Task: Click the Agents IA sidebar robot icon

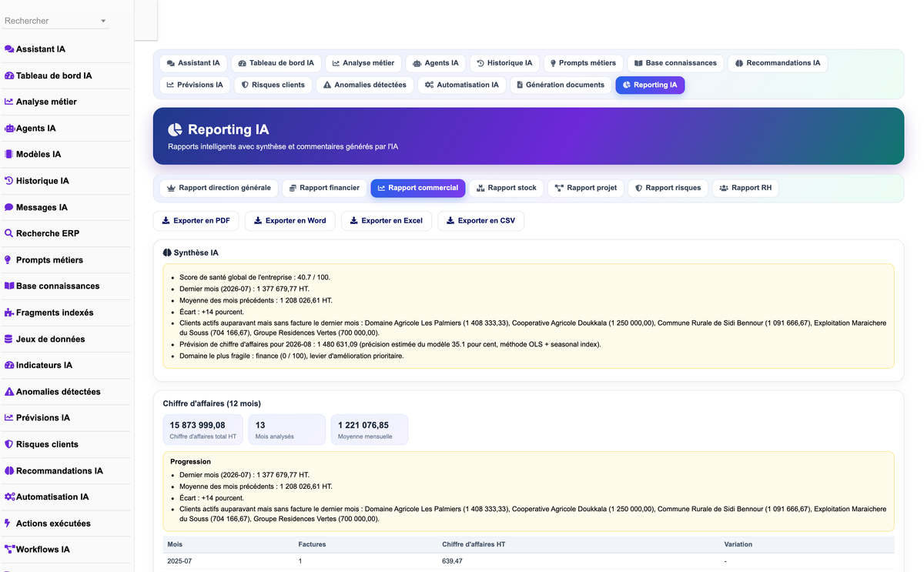Action: [x=9, y=129]
